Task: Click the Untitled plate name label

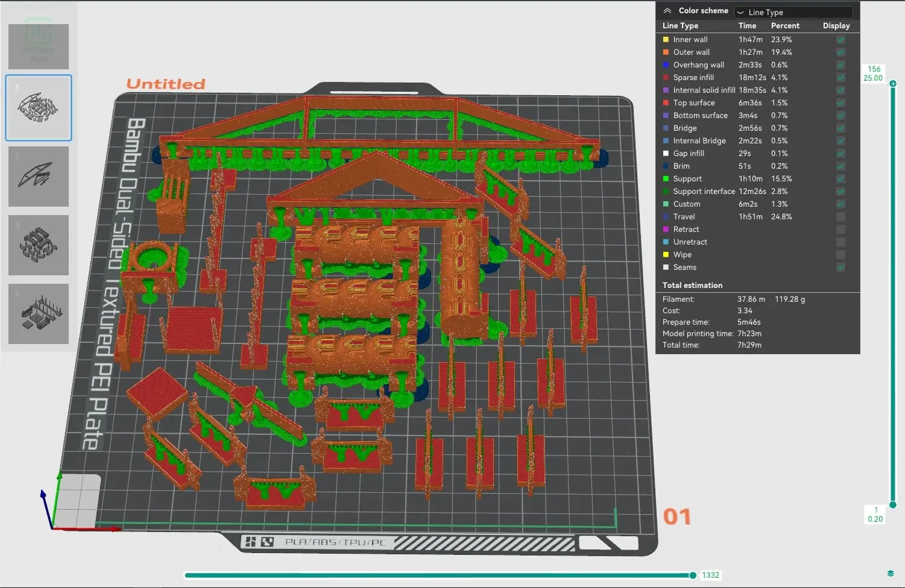Action: click(x=166, y=84)
